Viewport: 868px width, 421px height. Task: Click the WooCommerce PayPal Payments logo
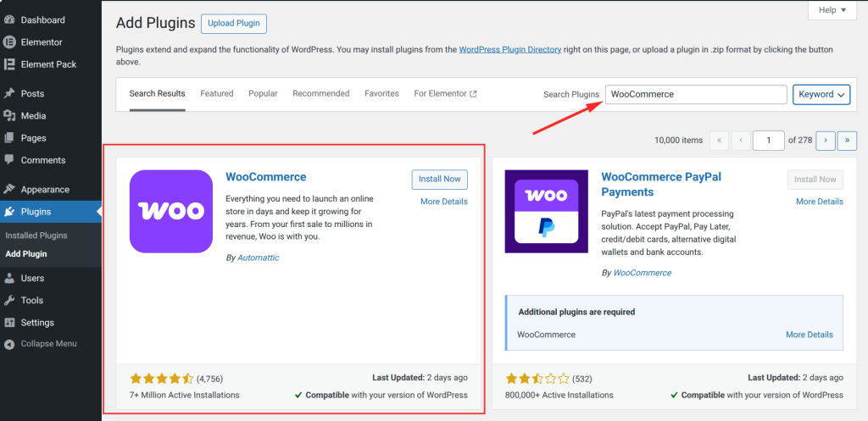point(547,211)
